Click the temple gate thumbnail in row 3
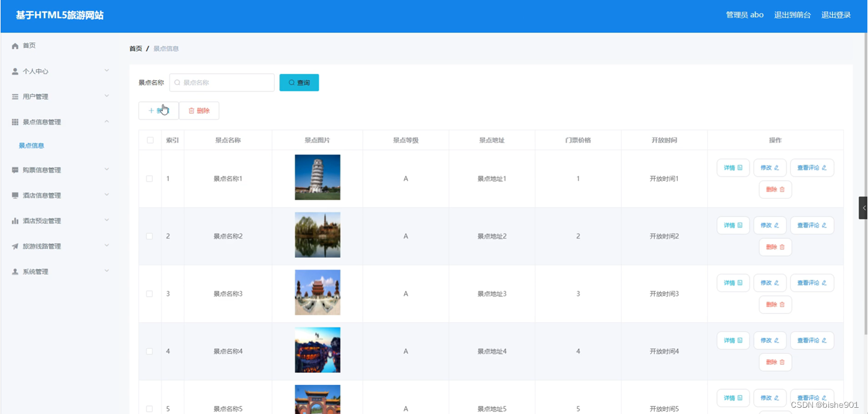This screenshot has width=868, height=414. point(318,292)
